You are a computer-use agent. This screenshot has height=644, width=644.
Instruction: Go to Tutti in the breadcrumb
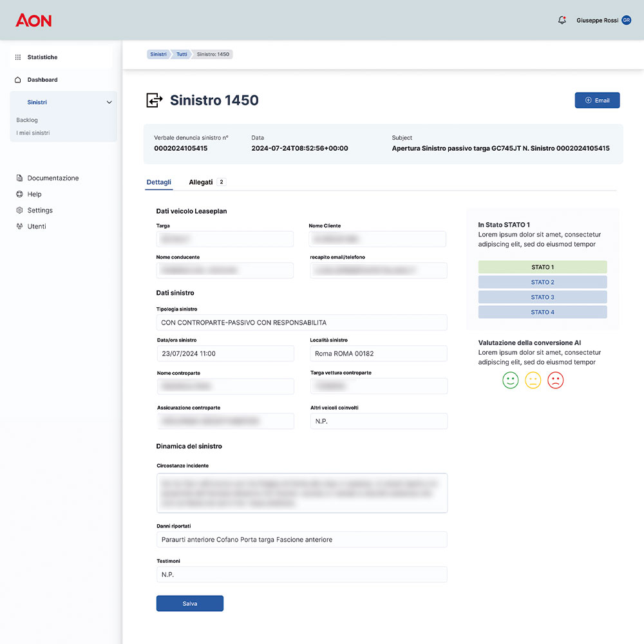(x=182, y=54)
